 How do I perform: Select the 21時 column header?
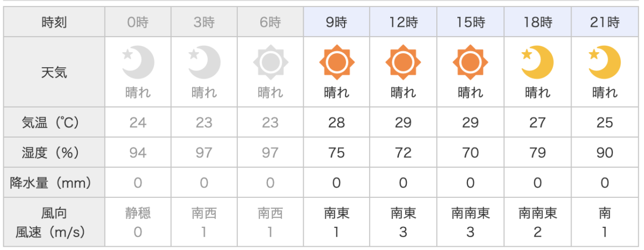click(x=605, y=23)
